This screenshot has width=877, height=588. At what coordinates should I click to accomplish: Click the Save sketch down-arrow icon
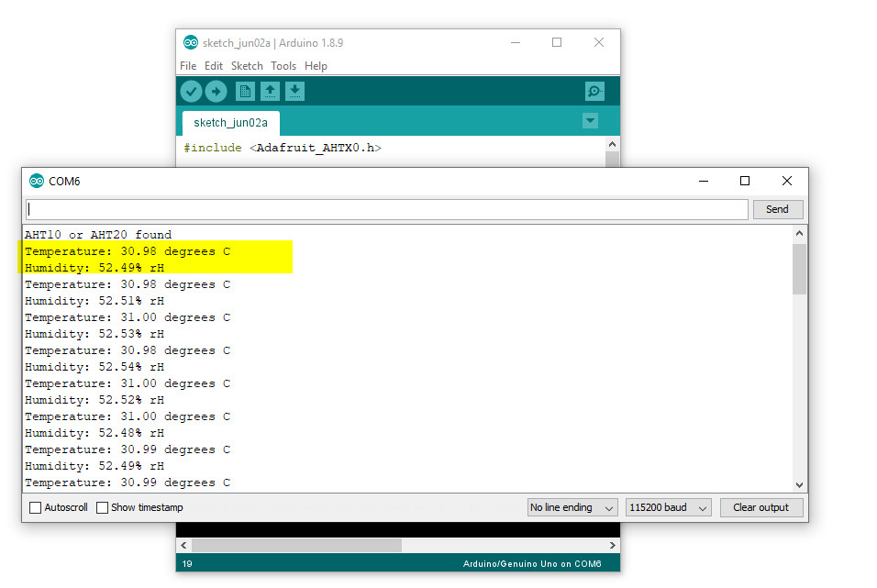click(x=294, y=91)
